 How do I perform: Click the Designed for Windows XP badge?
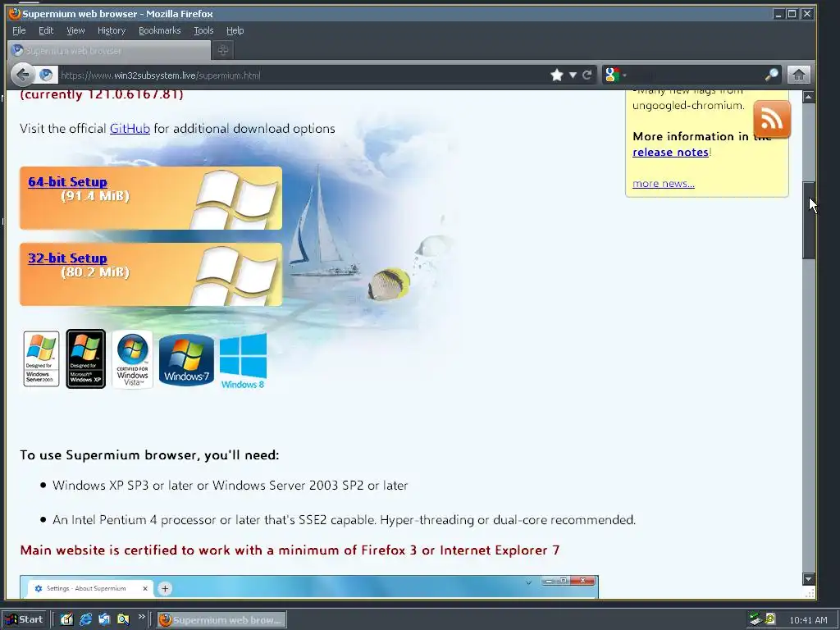[x=85, y=358]
